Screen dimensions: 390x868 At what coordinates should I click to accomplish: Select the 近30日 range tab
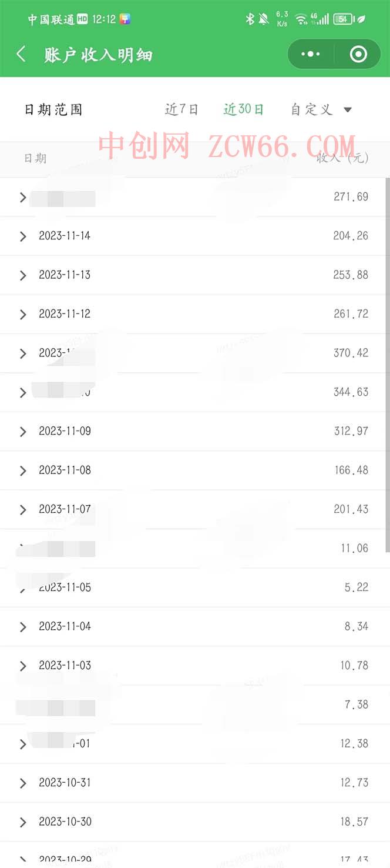click(x=243, y=109)
